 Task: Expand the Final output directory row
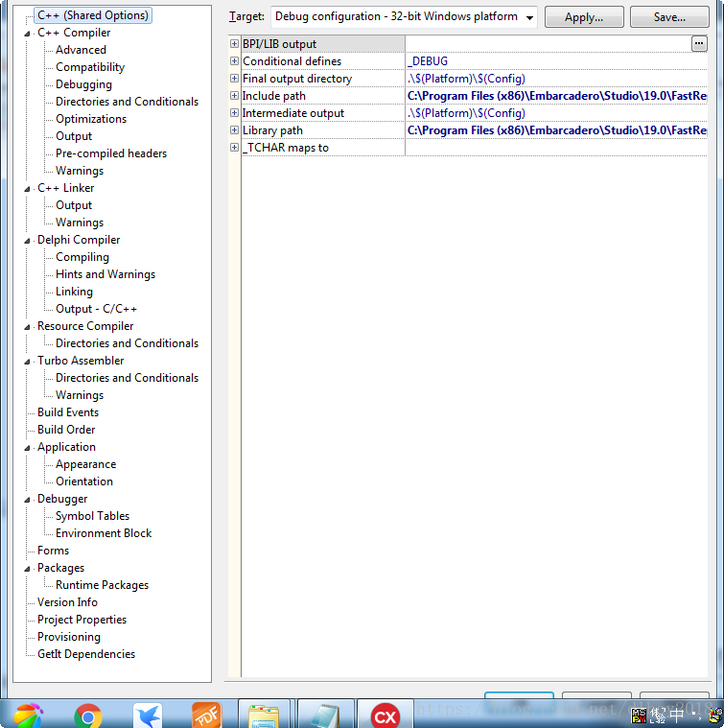point(234,79)
